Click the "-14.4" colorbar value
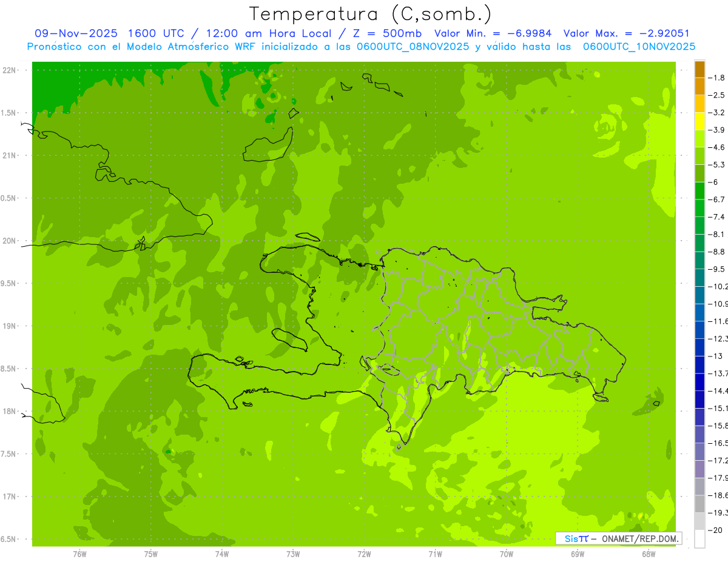 (718, 390)
